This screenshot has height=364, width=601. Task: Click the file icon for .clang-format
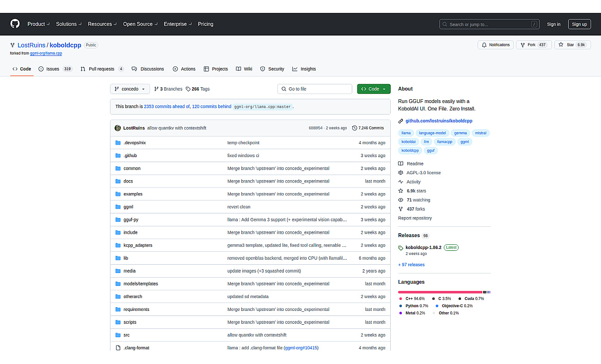[118, 348]
